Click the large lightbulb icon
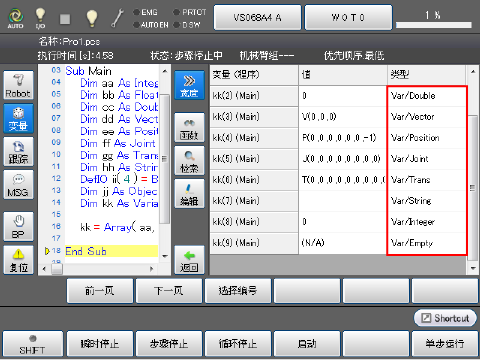The height and width of the screenshot is (360, 480). click(x=92, y=18)
